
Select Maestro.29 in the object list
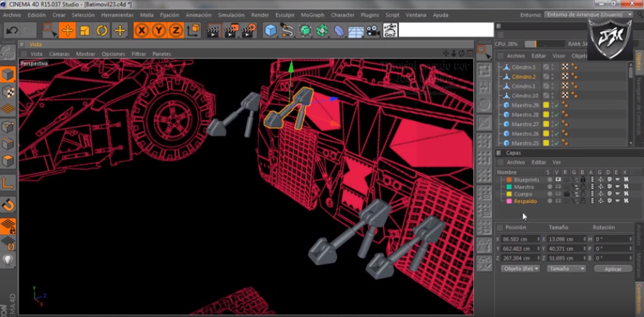525,105
